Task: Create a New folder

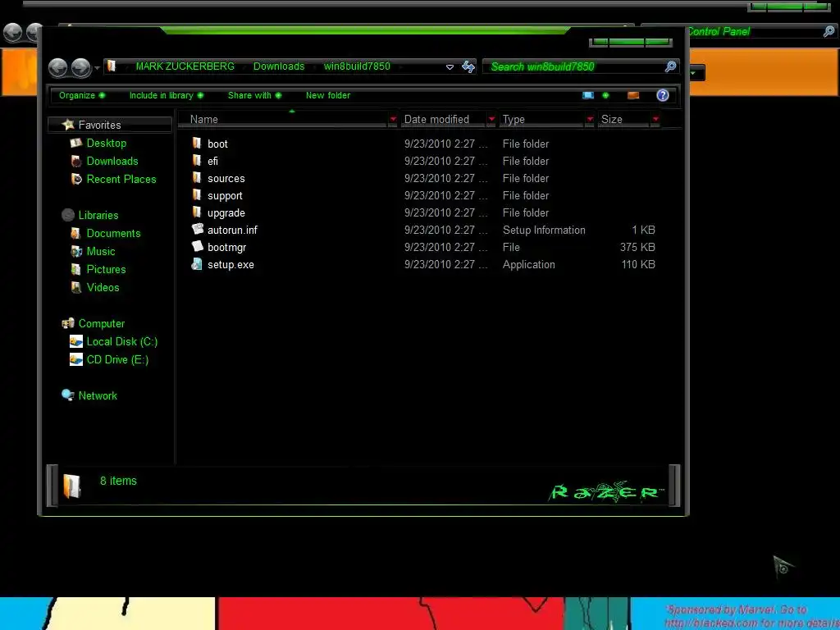Action: coord(328,95)
